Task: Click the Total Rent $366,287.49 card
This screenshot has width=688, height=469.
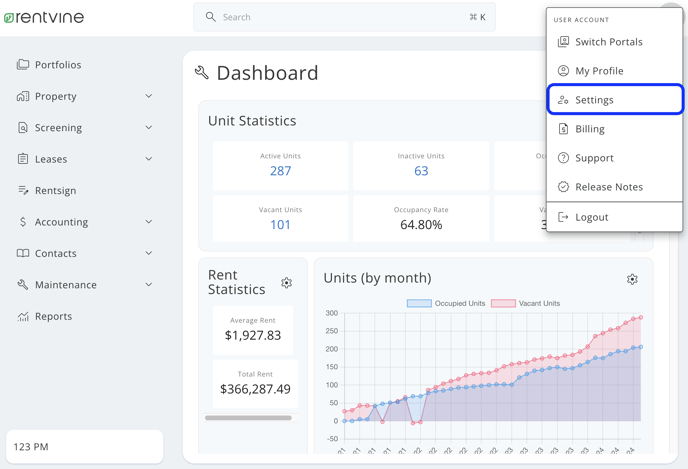Action: (x=255, y=384)
